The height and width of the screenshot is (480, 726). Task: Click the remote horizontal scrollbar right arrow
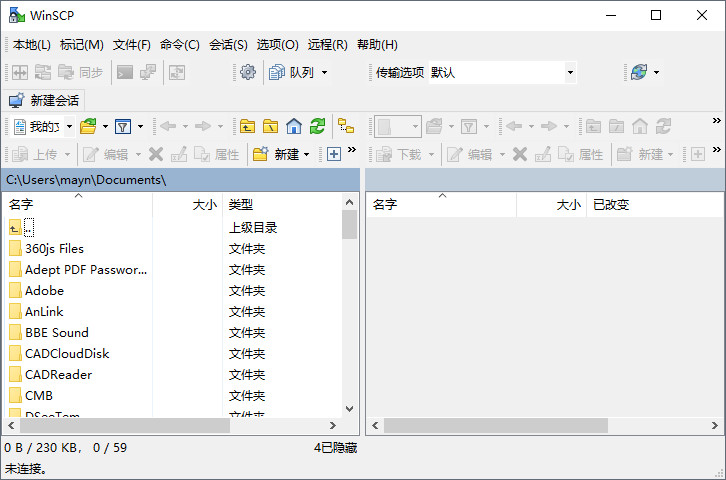pos(715,425)
